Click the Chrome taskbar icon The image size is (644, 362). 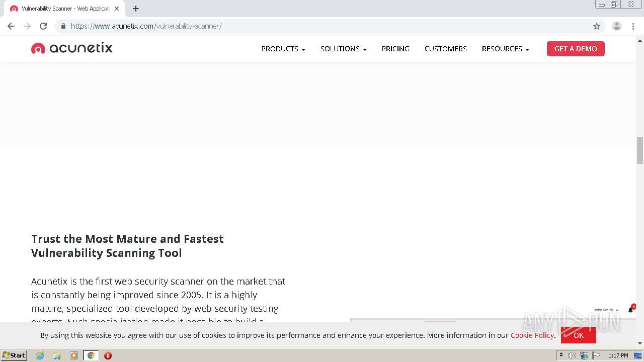[x=91, y=355]
